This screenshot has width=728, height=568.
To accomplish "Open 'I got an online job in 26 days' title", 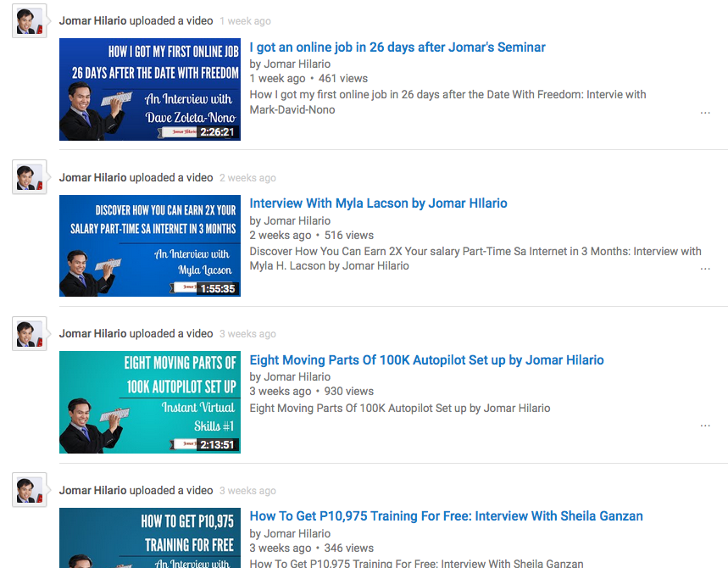I will point(397,47).
